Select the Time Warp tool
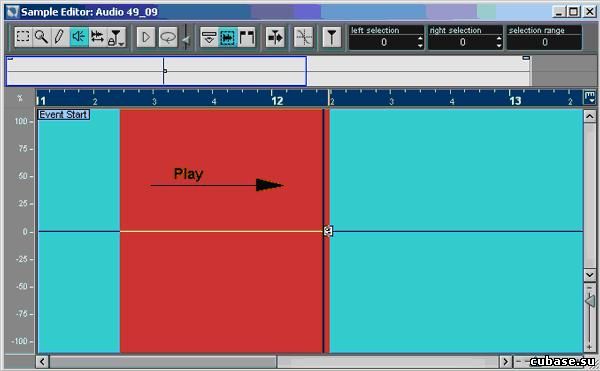 97,37
